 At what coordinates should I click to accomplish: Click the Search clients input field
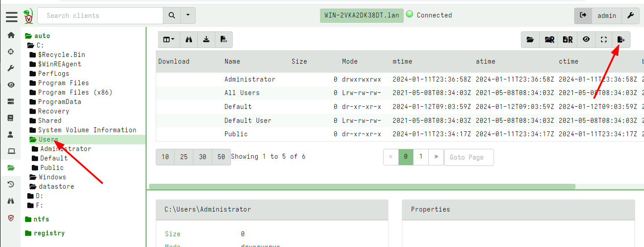(100, 16)
